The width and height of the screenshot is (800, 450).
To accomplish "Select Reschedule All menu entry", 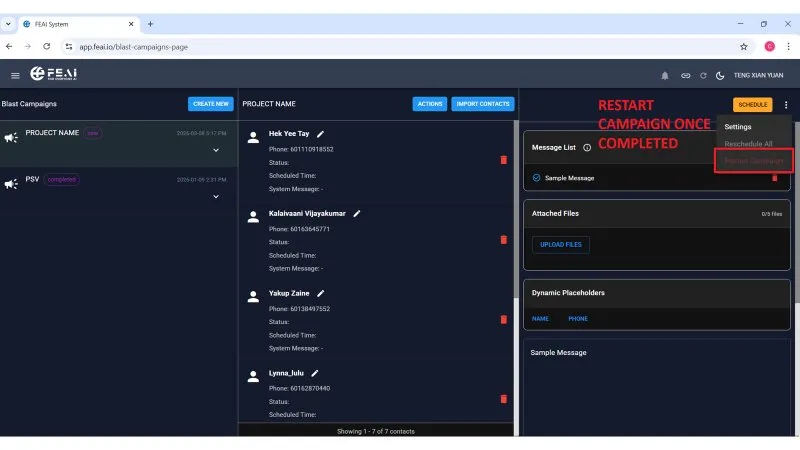I will pyautogui.click(x=748, y=144).
